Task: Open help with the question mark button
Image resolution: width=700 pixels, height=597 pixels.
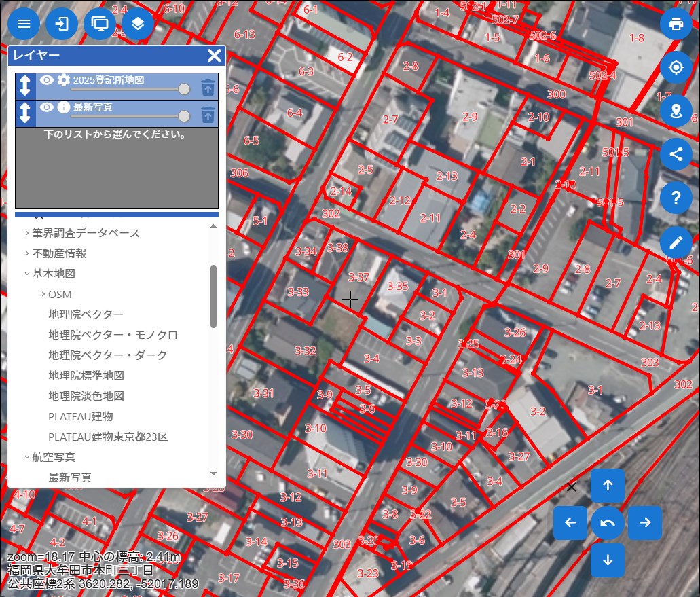Action: 676,198
